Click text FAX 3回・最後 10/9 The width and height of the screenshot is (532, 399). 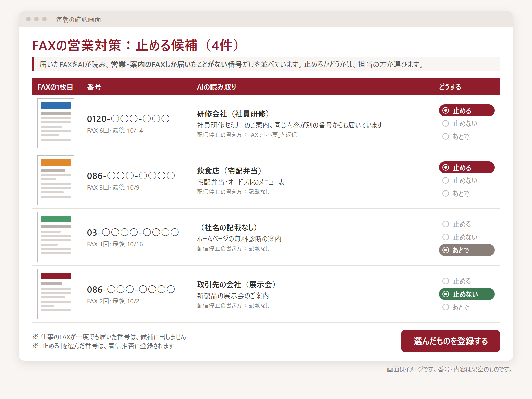113,187
